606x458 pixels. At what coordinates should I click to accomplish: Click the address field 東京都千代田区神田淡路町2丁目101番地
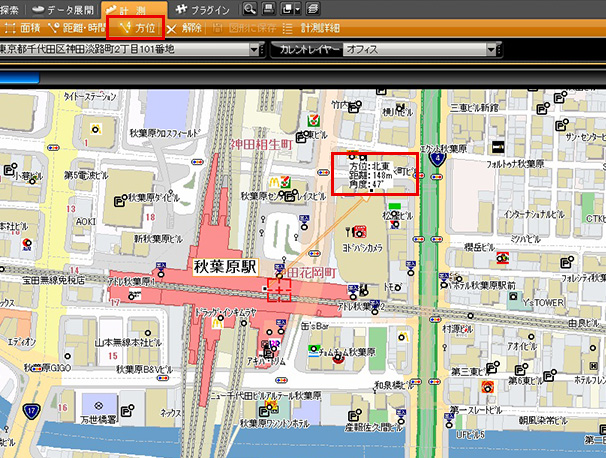point(124,49)
